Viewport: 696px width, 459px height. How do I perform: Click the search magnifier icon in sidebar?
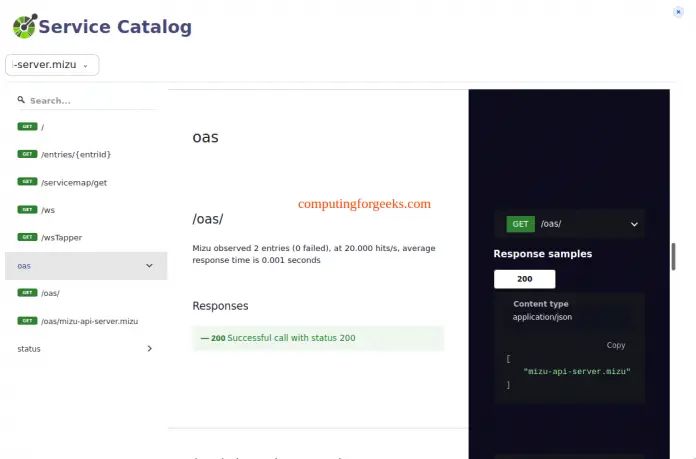(x=21, y=100)
